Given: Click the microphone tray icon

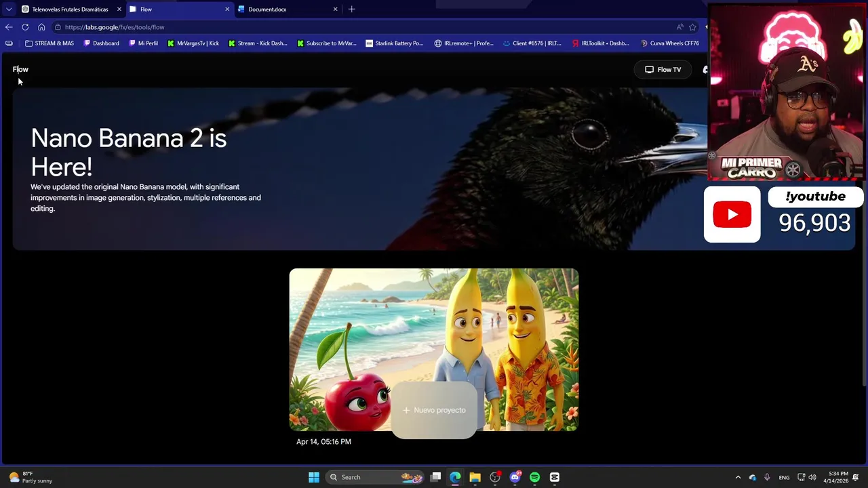Looking at the screenshot, I should tap(767, 477).
